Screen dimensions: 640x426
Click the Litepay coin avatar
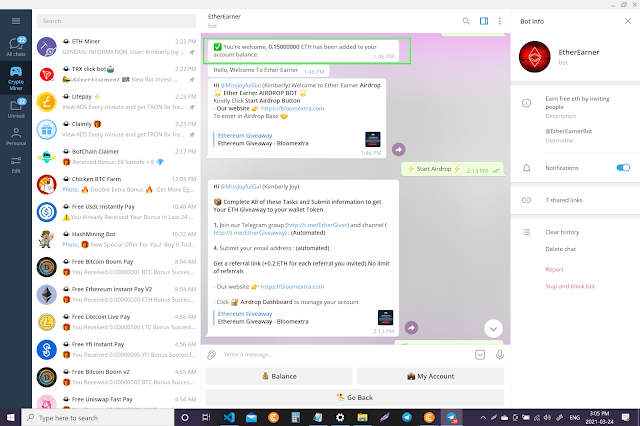click(47, 102)
